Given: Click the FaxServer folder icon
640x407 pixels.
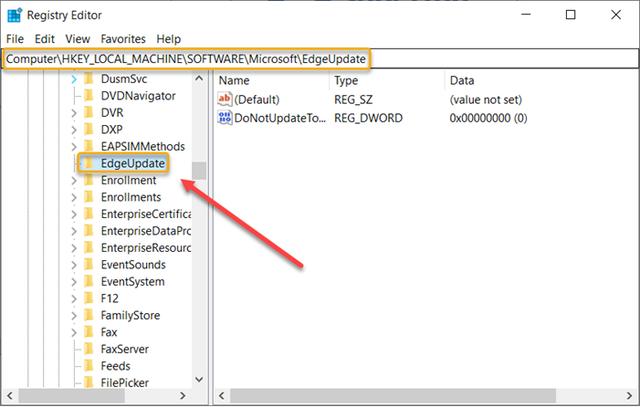Looking at the screenshot, I should coord(88,350).
